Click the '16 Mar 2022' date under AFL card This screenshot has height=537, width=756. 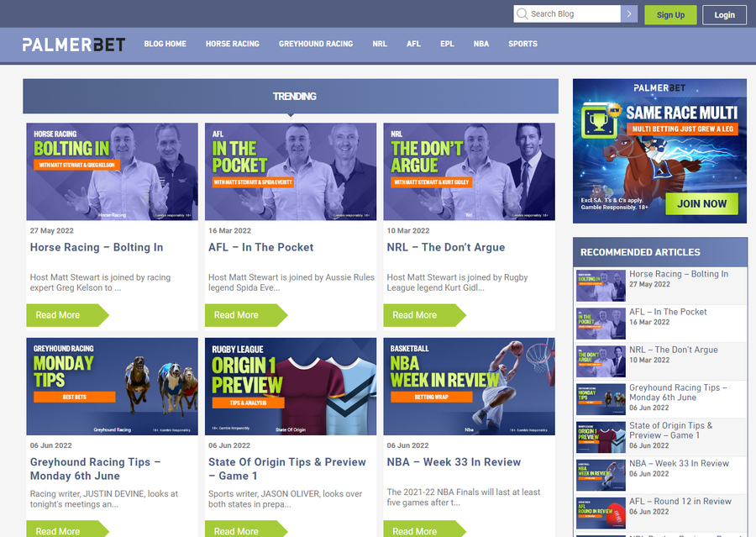[x=229, y=230]
